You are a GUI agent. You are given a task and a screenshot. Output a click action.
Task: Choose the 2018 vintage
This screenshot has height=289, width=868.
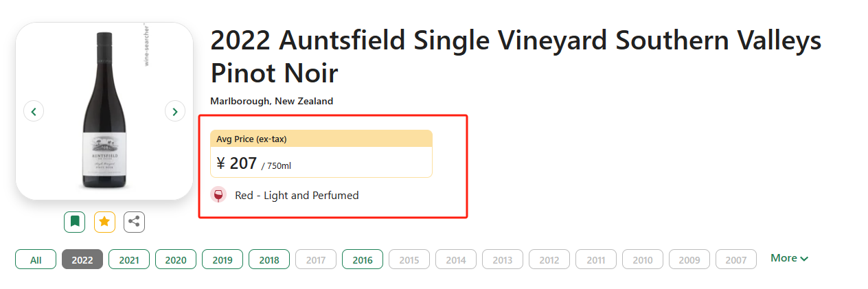point(269,259)
